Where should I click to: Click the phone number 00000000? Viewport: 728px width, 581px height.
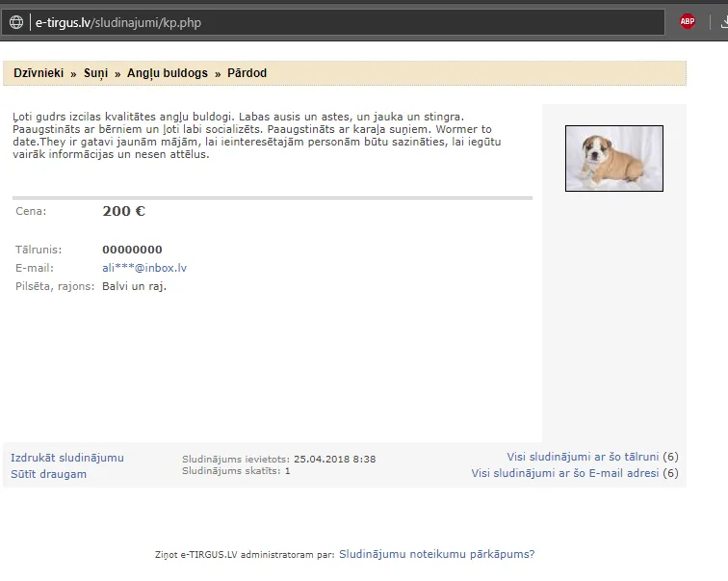[132, 250]
